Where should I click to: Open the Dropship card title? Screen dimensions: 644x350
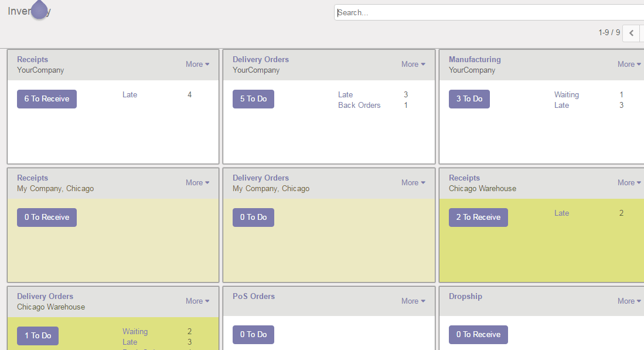pos(465,297)
